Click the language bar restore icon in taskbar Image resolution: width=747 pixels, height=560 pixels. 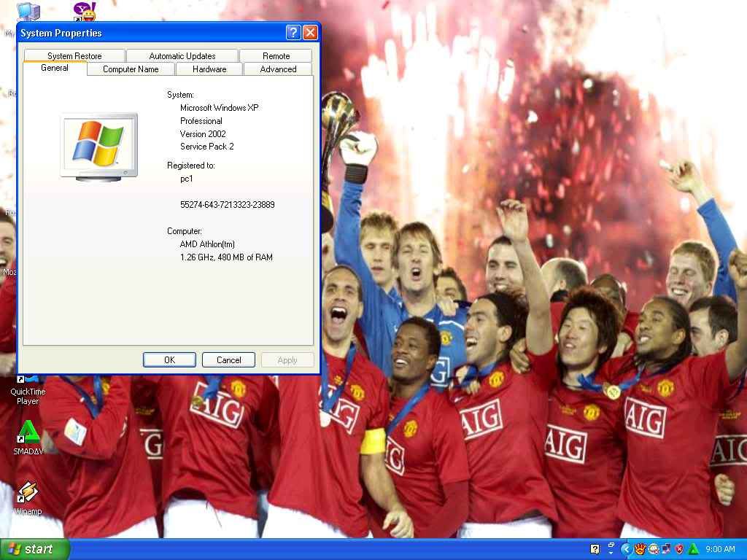[x=611, y=545]
